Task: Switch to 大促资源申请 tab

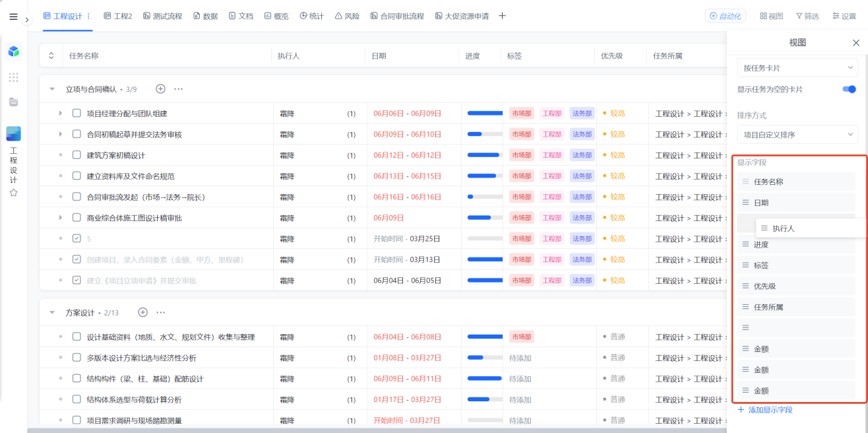Action: tap(462, 16)
